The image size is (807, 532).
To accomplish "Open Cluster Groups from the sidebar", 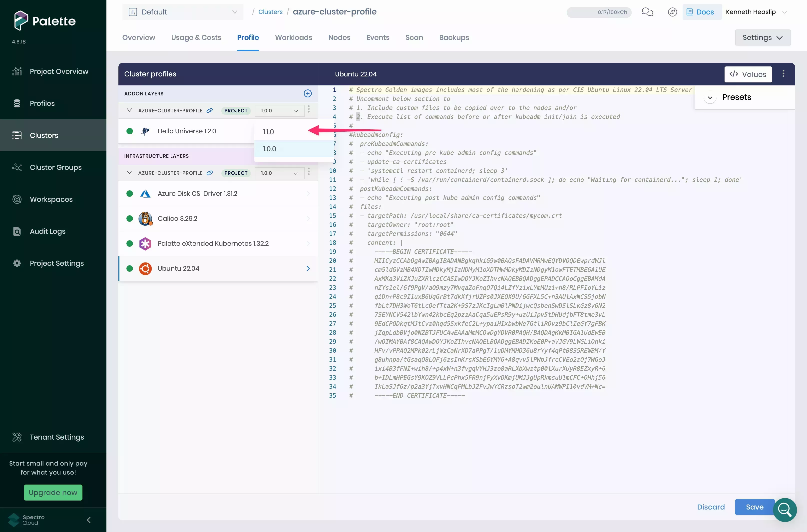I will (x=56, y=167).
